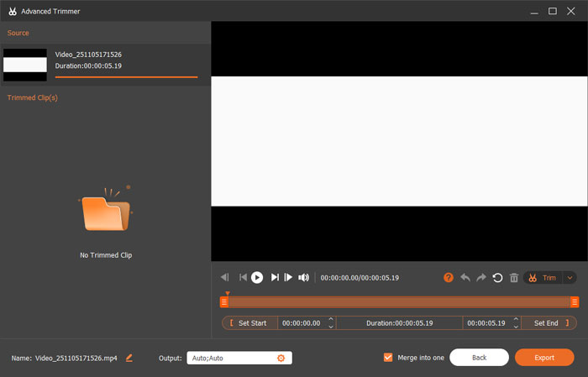
Task: Mute the volume speaker icon
Action: point(303,277)
